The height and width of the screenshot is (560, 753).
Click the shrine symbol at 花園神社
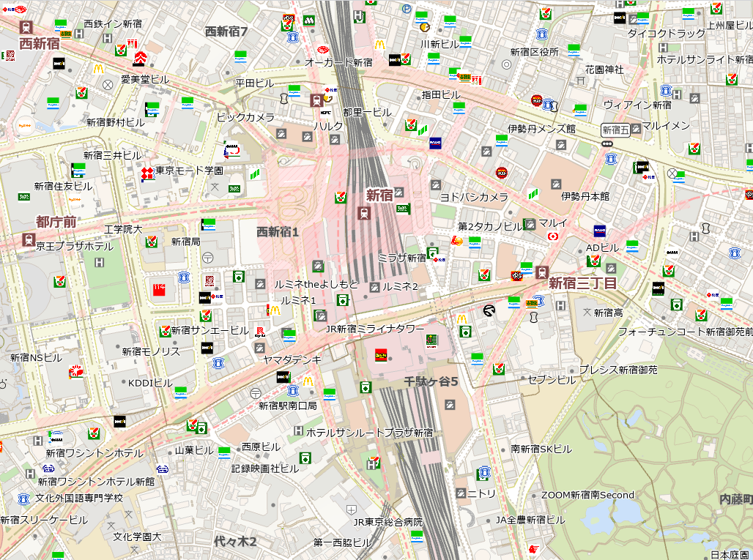click(581, 80)
